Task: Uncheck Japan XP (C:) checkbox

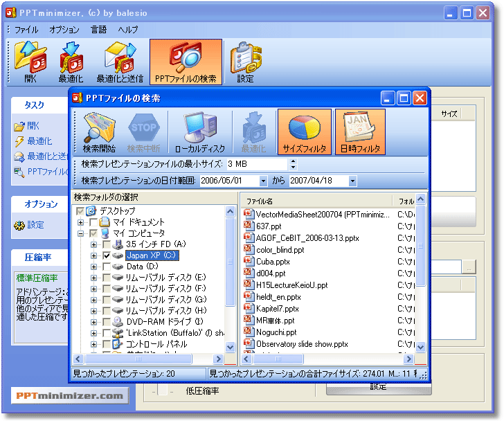Action: click(107, 256)
